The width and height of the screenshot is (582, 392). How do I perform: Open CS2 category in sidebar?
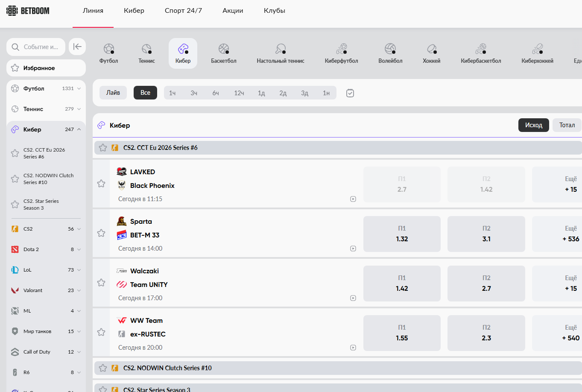[46, 229]
